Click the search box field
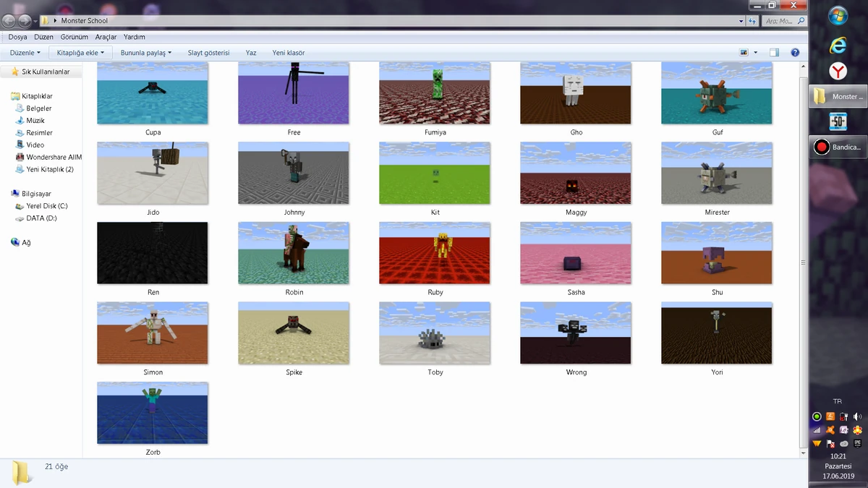Screen dimensions: 868x488 coord(779,21)
